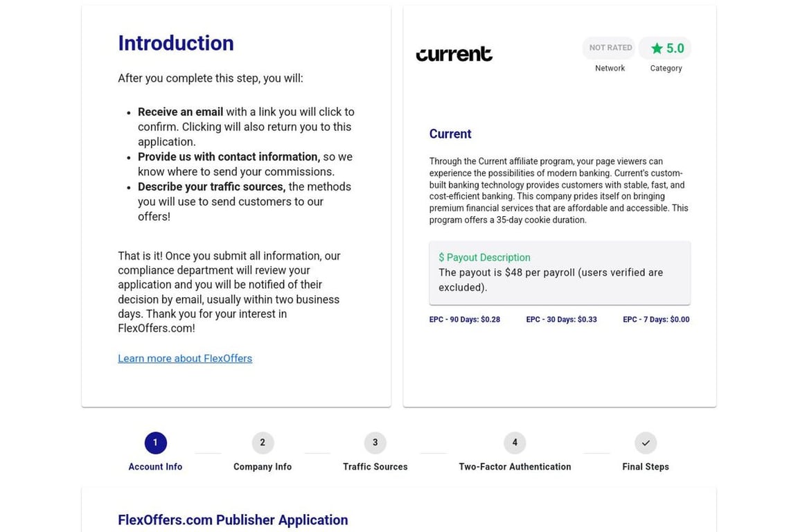Select step 2 circle for Company Info
This screenshot has height=532, width=798.
[263, 443]
